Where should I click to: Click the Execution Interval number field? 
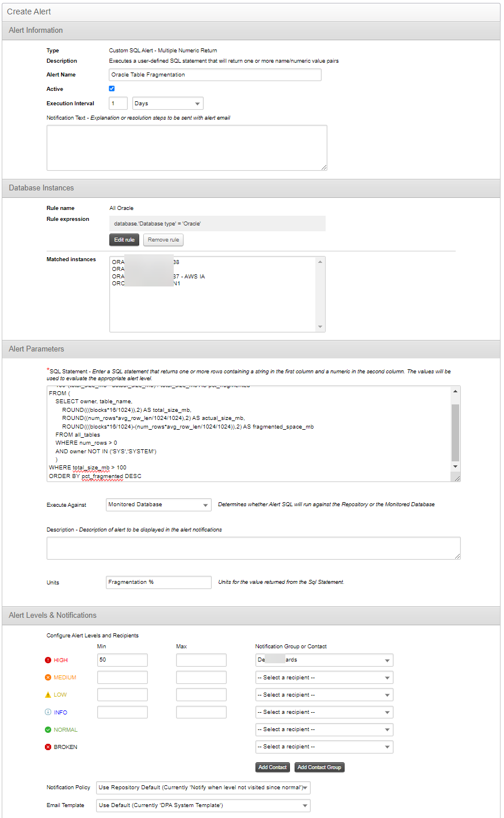coord(119,104)
